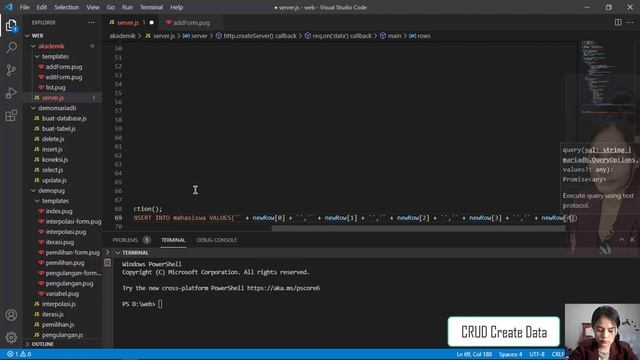Maximize the terminal panel with the chevron-up icon
The height and width of the screenshot is (360, 640).
click(x=621, y=240)
